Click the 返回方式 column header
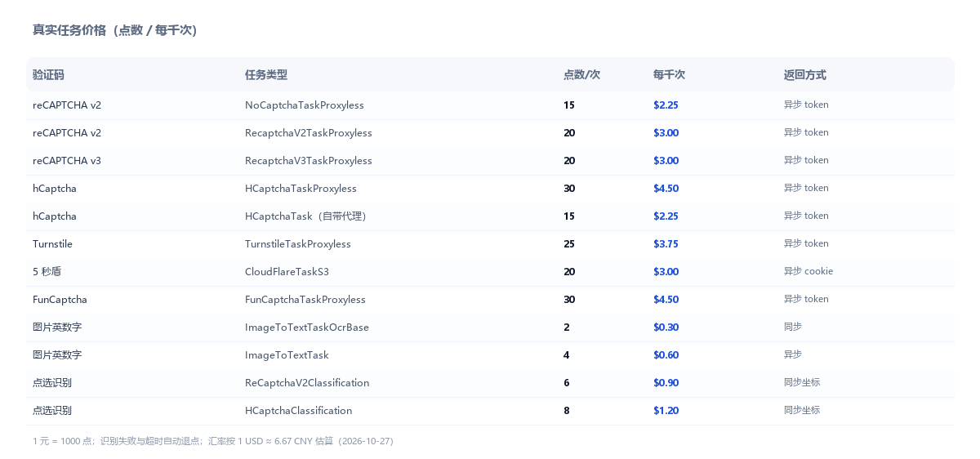The image size is (980, 459). (x=805, y=74)
